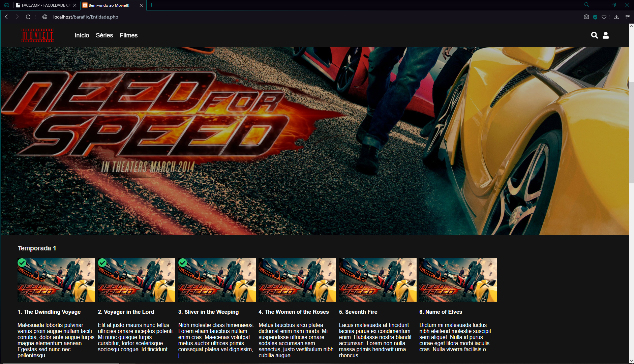The image size is (634, 364).
Task: Open episode 2. Voyager in the Lord title
Action: [126, 312]
